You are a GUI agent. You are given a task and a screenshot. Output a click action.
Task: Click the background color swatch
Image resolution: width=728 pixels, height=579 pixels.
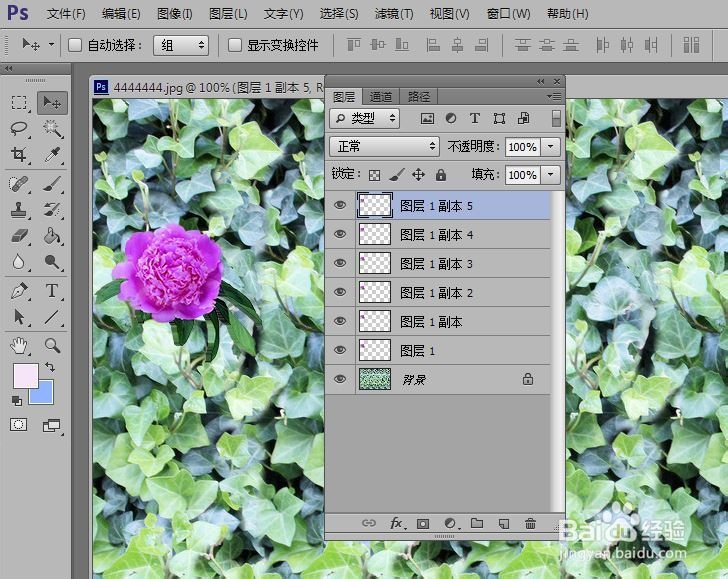[45, 396]
